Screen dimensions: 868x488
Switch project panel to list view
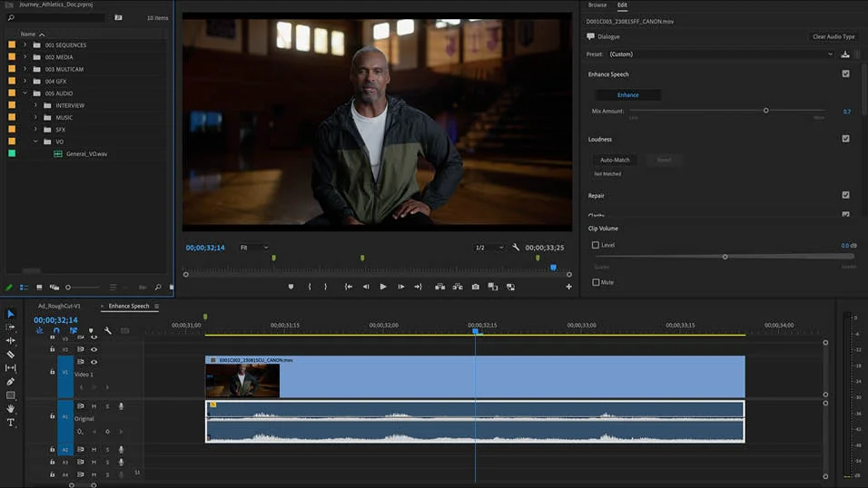click(24, 288)
